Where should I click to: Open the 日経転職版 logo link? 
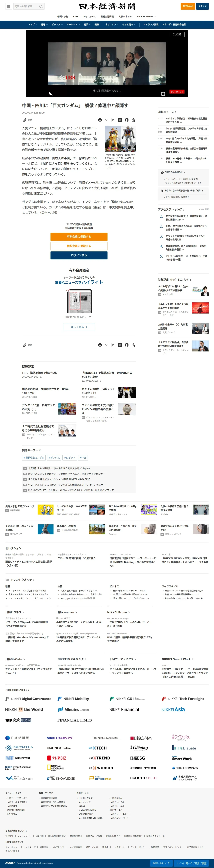click(x=17, y=738)
